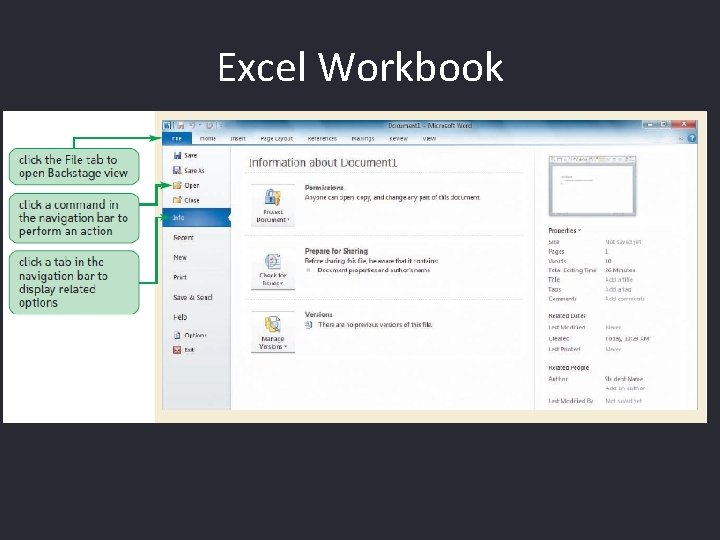Click the document preview thumbnail
720x540 pixels.
[592, 186]
